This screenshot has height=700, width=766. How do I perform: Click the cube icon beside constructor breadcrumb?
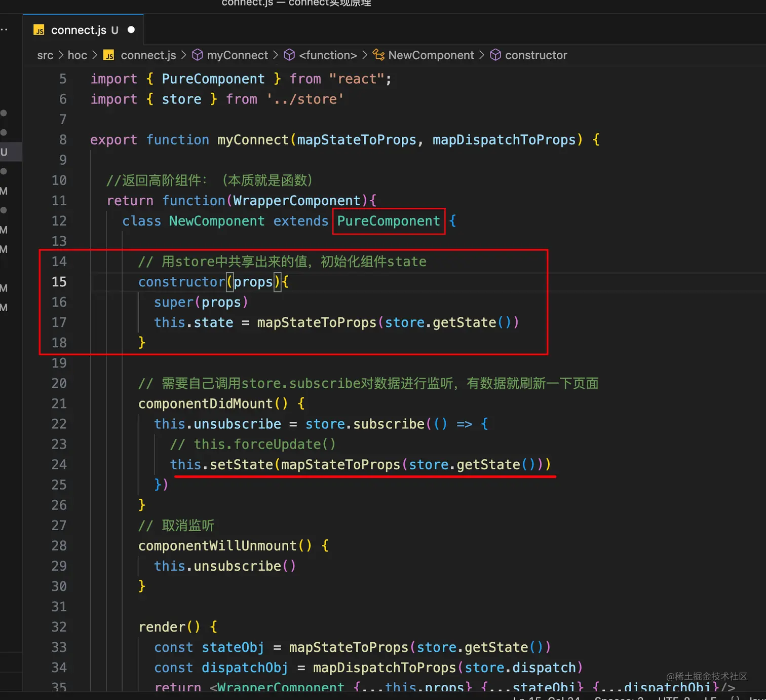(x=495, y=55)
